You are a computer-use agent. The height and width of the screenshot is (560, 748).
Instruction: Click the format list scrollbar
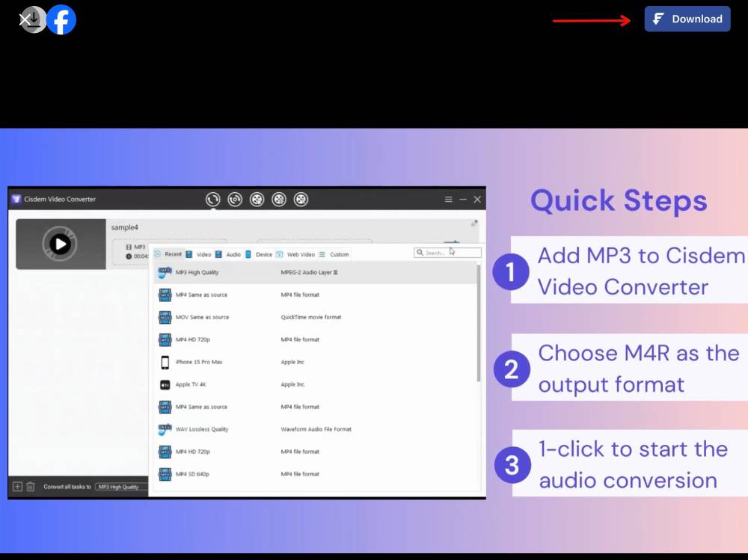[x=479, y=324]
